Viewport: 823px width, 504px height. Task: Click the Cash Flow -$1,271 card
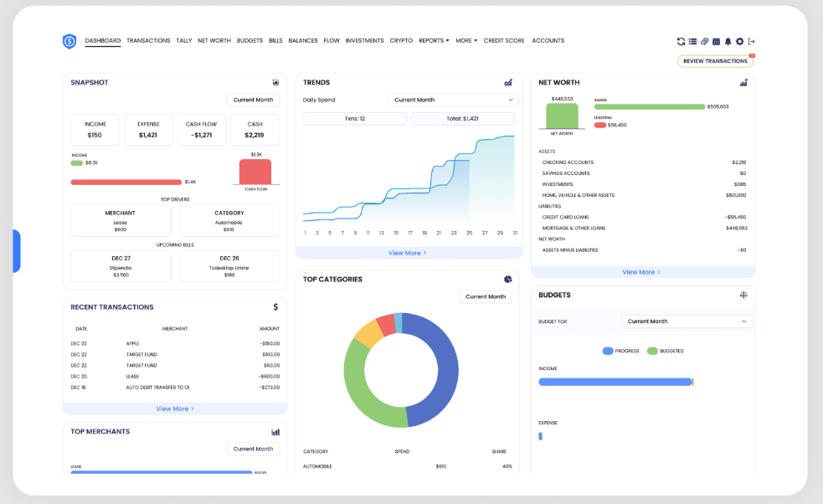[x=202, y=130]
